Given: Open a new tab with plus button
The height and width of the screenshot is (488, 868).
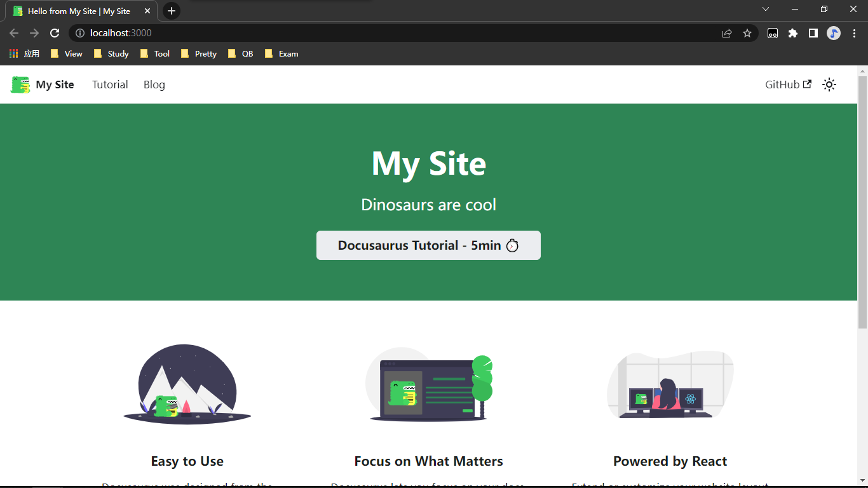Looking at the screenshot, I should (172, 11).
